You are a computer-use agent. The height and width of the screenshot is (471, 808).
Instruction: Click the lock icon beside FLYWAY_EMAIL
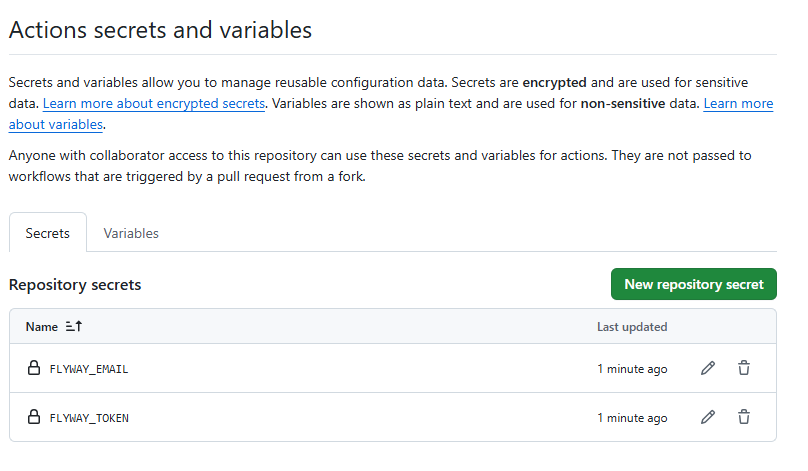[x=34, y=368]
